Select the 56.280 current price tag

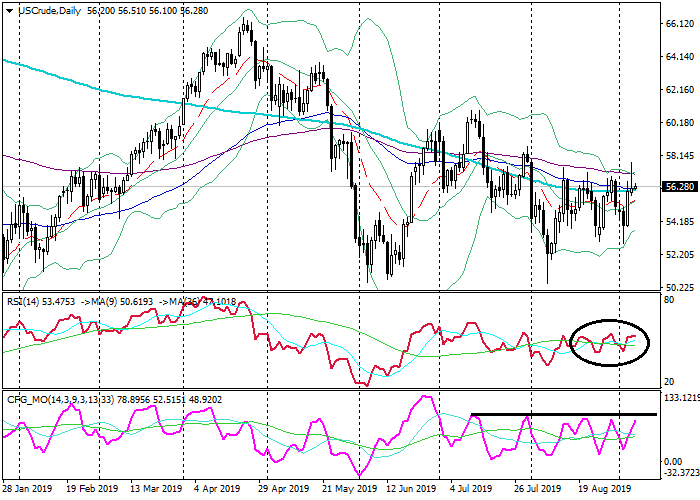pyautogui.click(x=679, y=187)
